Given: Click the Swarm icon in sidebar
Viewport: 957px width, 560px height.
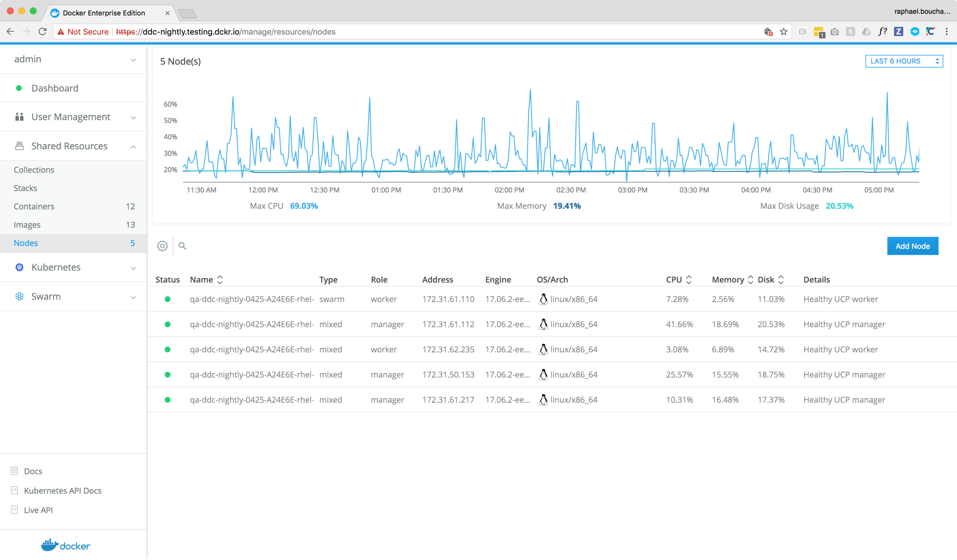Looking at the screenshot, I should (20, 296).
